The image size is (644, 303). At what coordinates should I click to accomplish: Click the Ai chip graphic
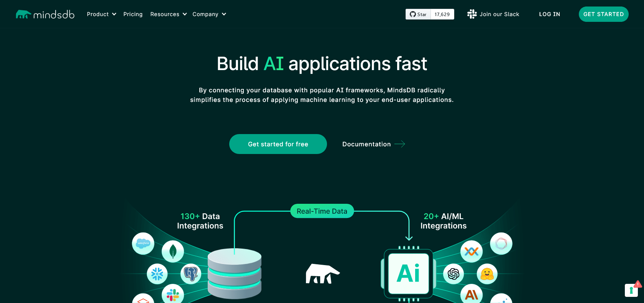click(x=409, y=274)
